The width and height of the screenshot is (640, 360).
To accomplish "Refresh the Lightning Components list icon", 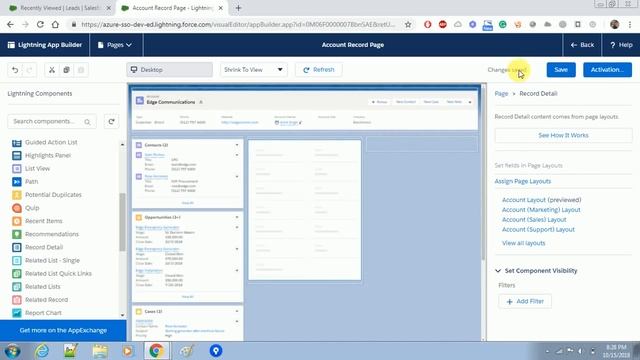I will [111, 122].
